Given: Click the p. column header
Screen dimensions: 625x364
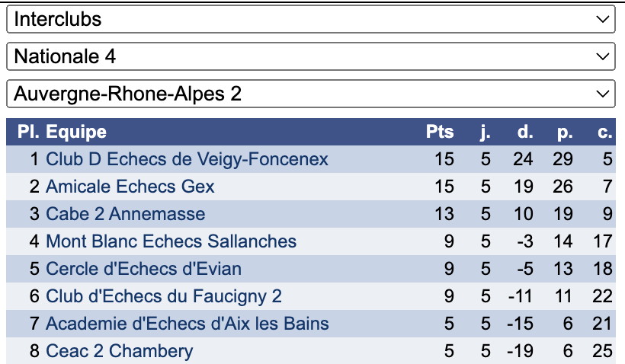Looking at the screenshot, I should (565, 133).
